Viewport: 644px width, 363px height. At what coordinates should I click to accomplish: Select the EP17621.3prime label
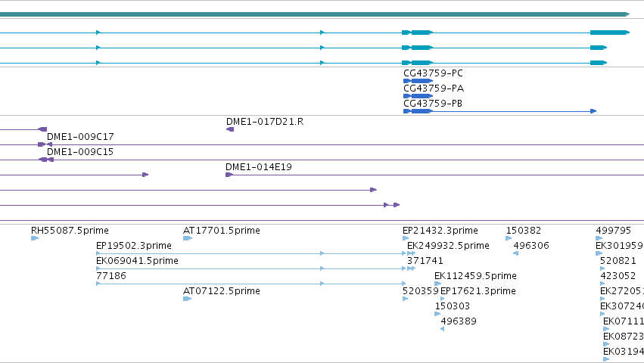478,291
